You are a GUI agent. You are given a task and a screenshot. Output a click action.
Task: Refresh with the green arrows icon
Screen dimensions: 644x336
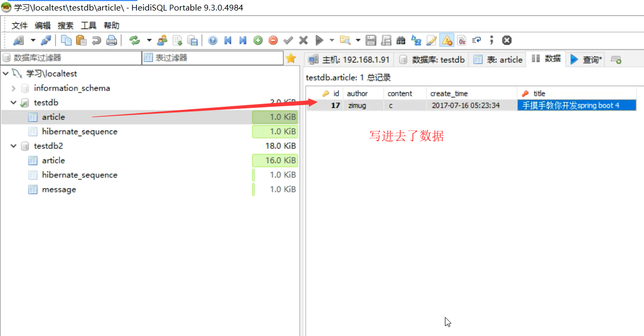tap(135, 40)
